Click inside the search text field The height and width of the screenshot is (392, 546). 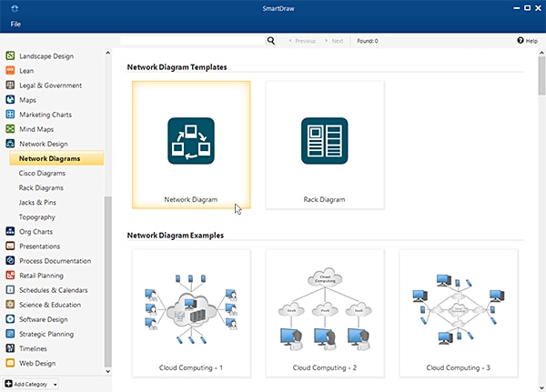pos(193,41)
